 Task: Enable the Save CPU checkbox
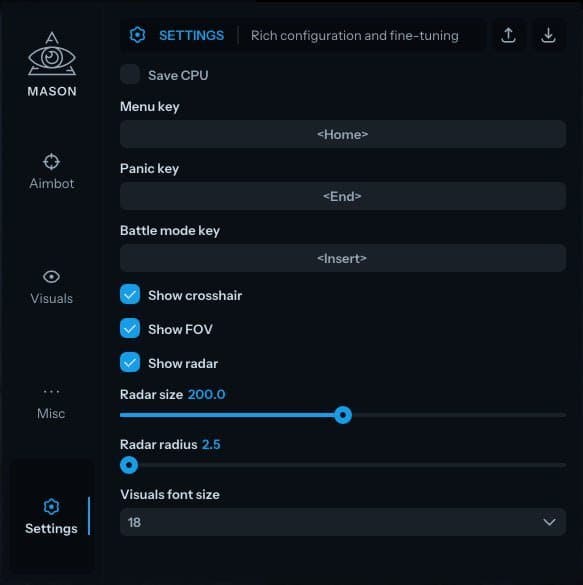point(130,74)
